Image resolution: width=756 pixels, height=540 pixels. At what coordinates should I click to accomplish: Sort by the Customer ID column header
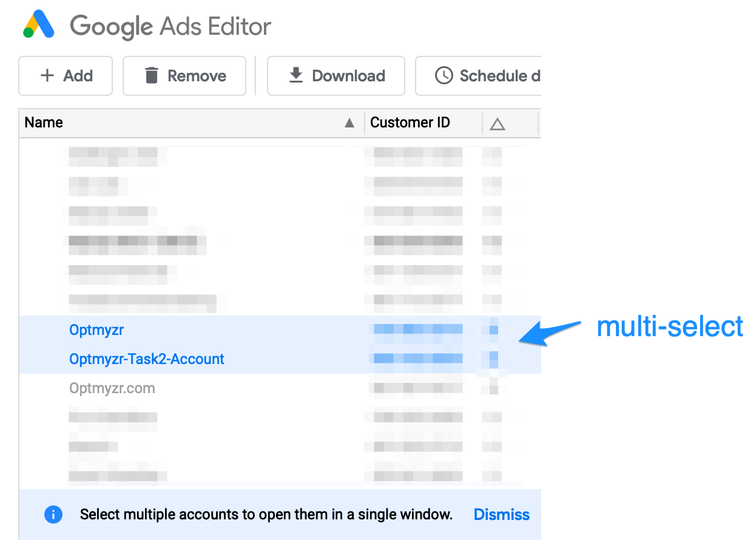pyautogui.click(x=423, y=123)
